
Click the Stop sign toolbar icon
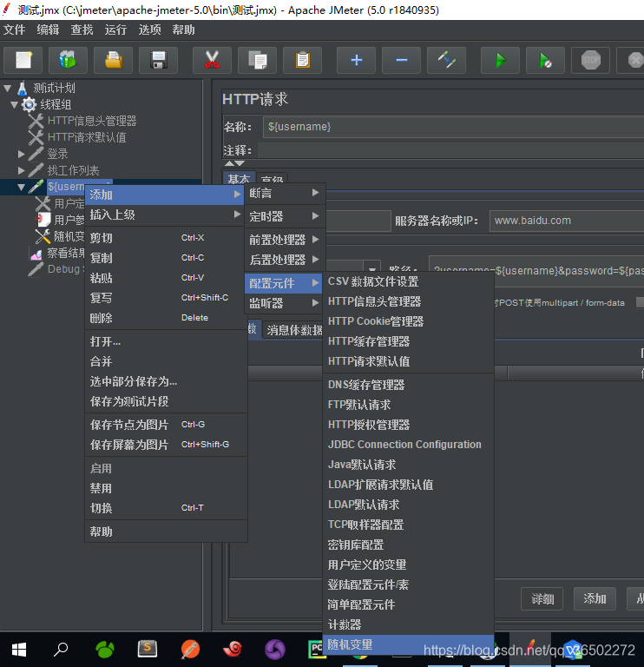point(590,60)
